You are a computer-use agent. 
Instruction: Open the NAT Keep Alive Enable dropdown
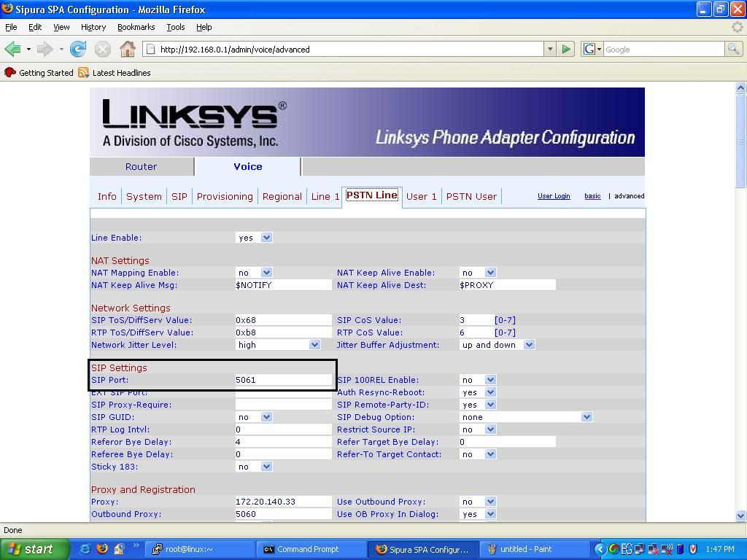pos(479,273)
